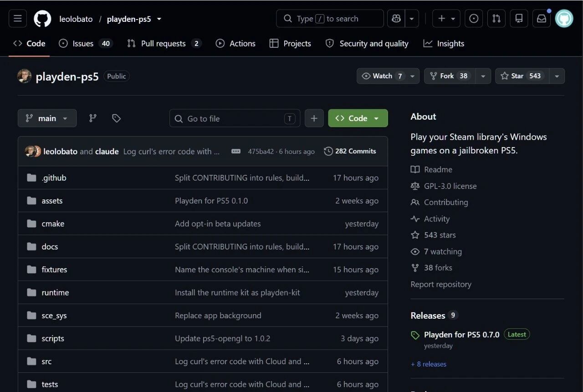Click the Go to file search field

pos(235,118)
